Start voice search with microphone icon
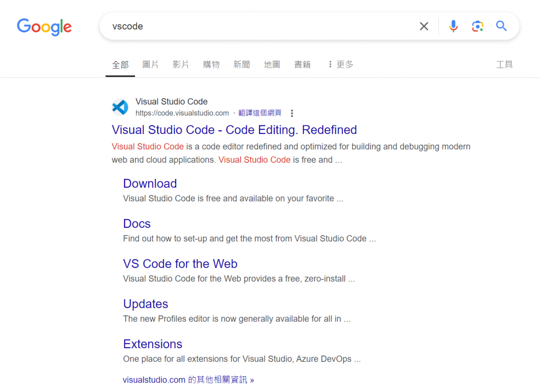This screenshot has width=540, height=392. 453,26
